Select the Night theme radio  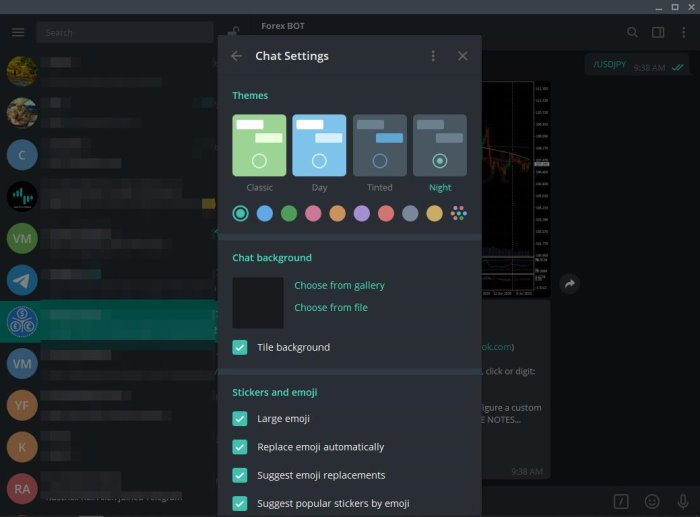click(x=440, y=161)
